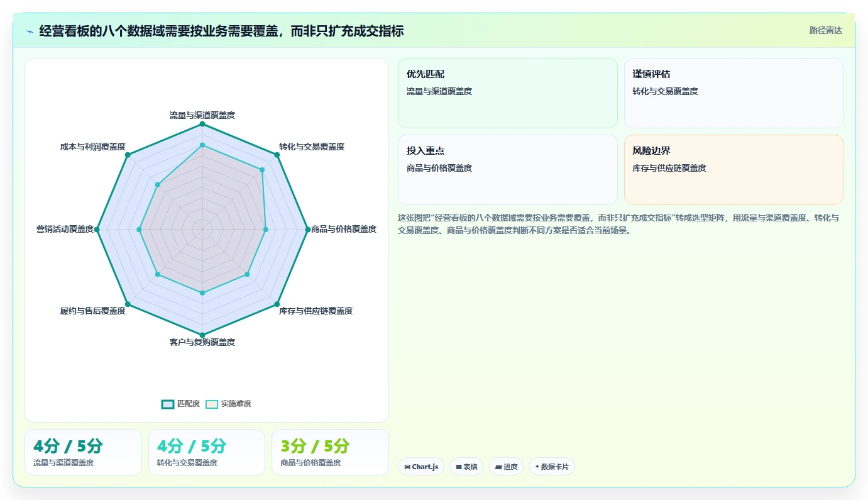868x500 pixels.
Task: Click the 商品与价格覆盖度 score card
Action: pyautogui.click(x=330, y=452)
